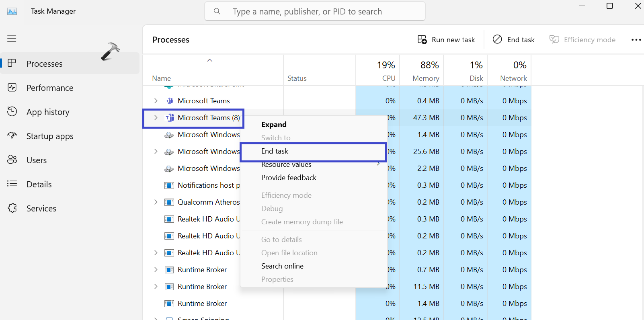Click the Run new task button

tap(446, 40)
